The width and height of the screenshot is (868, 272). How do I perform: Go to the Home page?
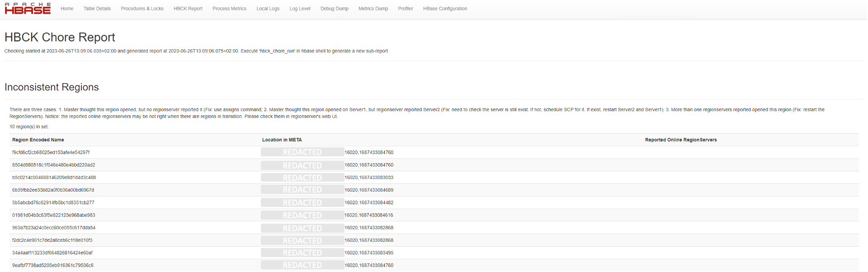67,9
